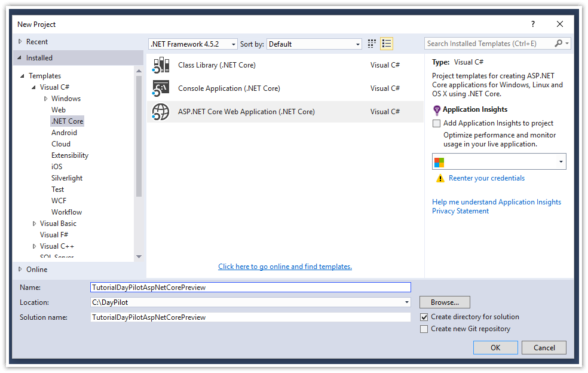Click the Application Insights lightbulb icon
Image resolution: width=588 pixels, height=373 pixels.
coord(437,110)
